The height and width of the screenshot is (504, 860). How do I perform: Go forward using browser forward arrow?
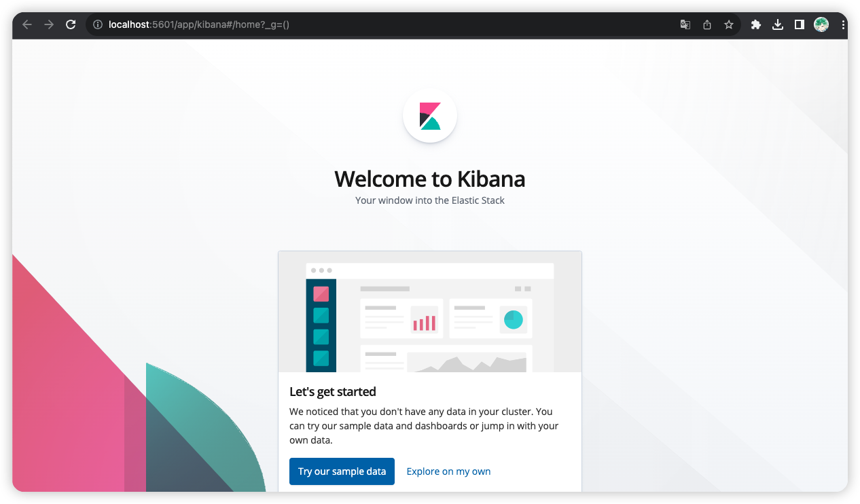click(x=49, y=24)
